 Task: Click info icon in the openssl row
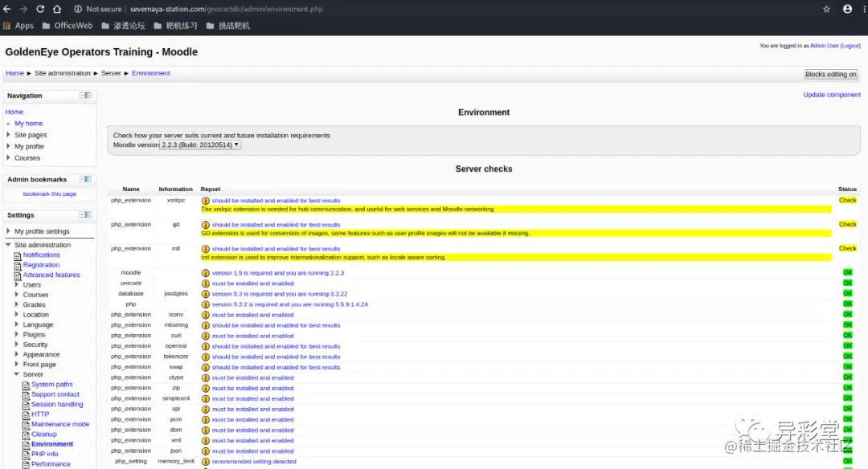(x=206, y=346)
